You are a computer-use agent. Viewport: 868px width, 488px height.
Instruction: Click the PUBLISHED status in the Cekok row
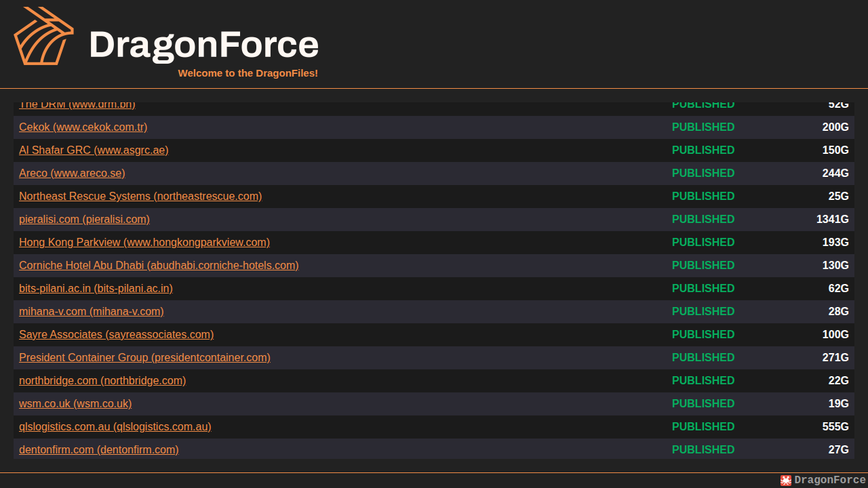(703, 127)
